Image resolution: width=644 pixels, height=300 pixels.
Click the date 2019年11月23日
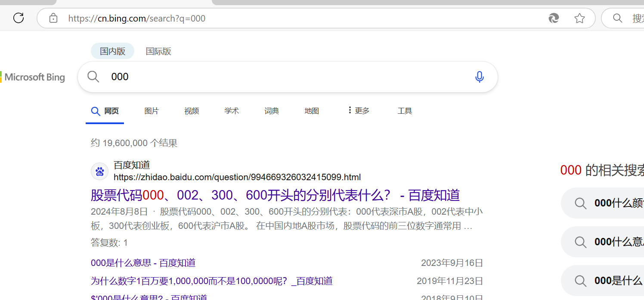point(450,281)
